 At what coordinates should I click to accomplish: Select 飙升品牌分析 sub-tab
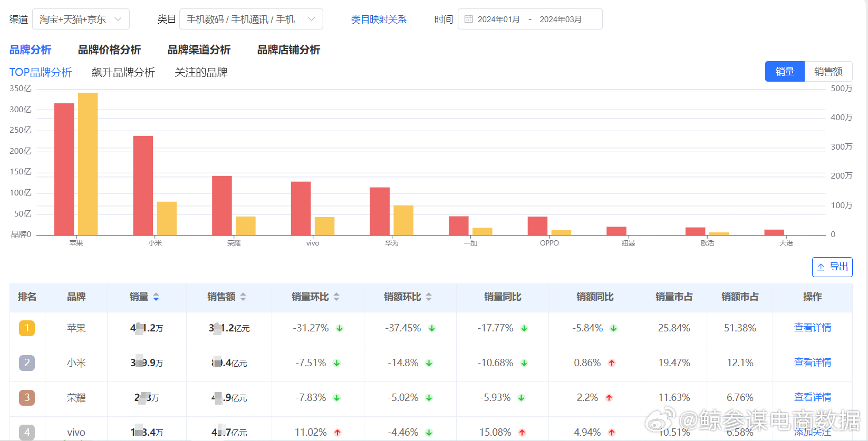[x=123, y=72]
